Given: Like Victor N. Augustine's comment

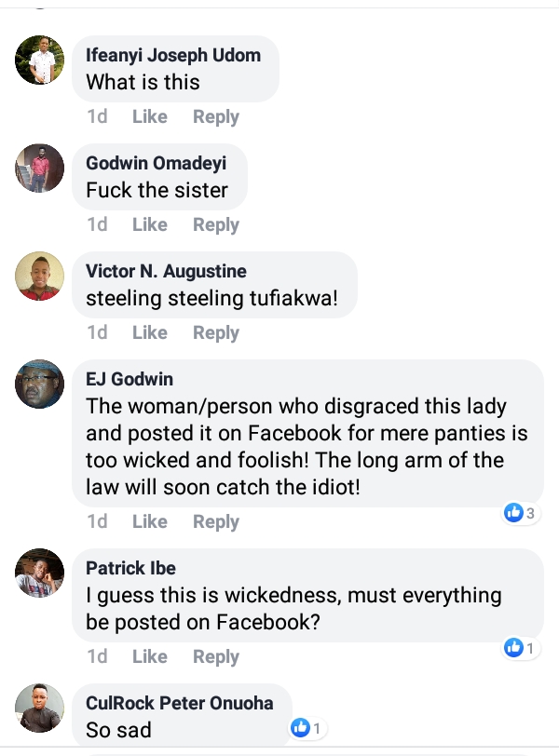Looking at the screenshot, I should click(149, 333).
